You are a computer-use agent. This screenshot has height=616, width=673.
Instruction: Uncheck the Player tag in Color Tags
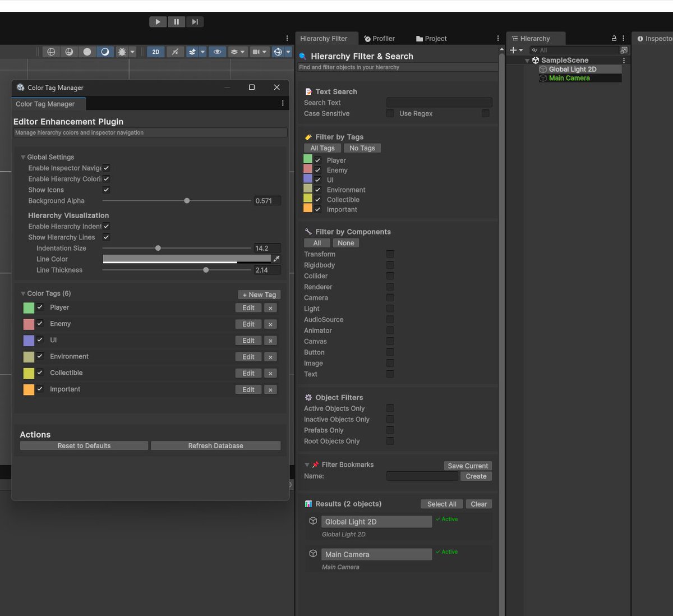tap(40, 307)
